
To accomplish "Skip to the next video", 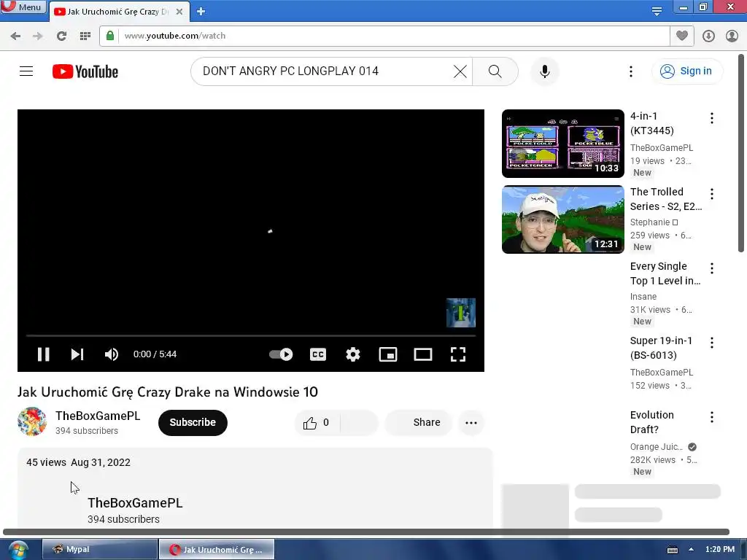I will (77, 354).
